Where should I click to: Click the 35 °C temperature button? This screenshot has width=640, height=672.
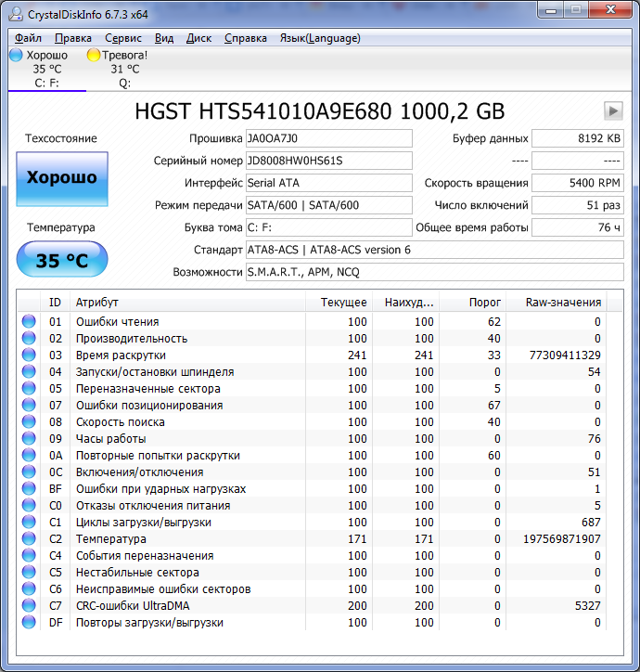tap(62, 260)
